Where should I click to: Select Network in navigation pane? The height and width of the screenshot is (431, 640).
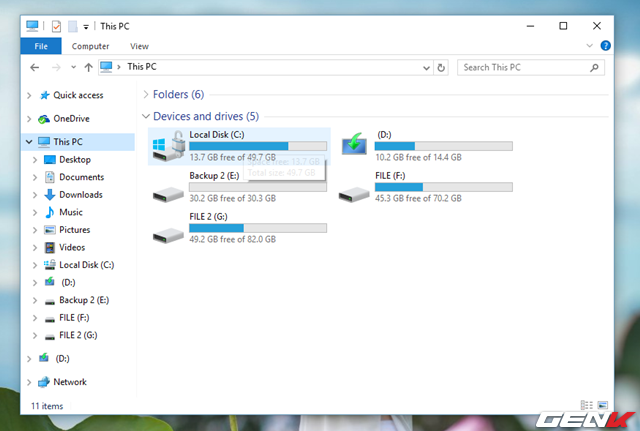(x=62, y=382)
